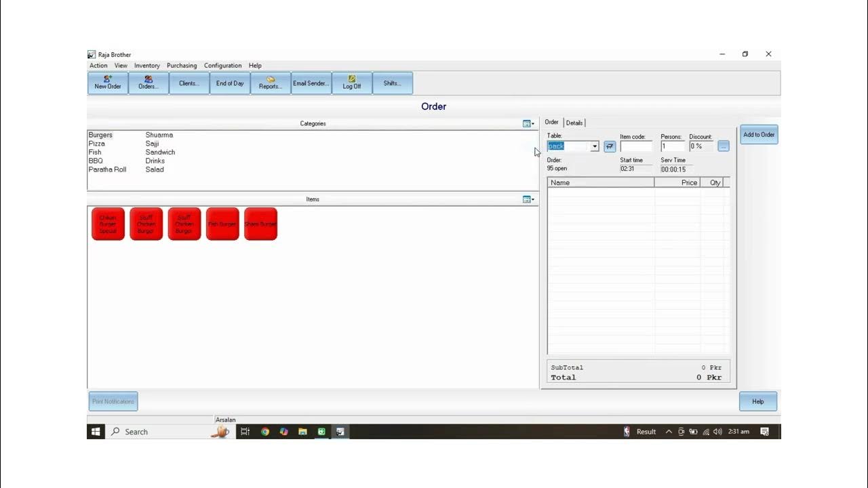Open the Clients... toolbar button

[189, 83]
